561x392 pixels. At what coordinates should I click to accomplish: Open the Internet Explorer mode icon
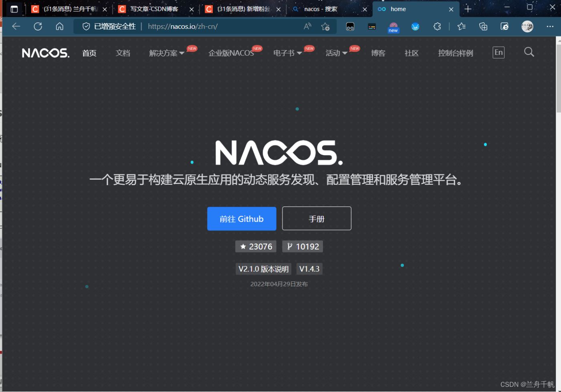pyautogui.click(x=505, y=26)
